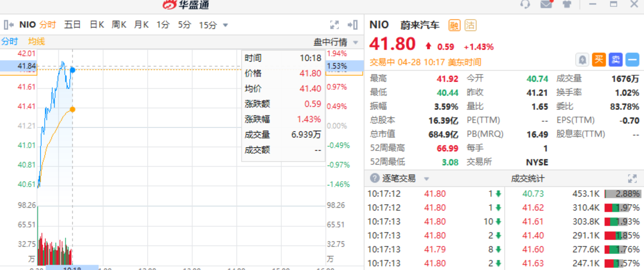The width and height of the screenshot is (644, 270).
Task: Click the 委比 value 83.78%
Action: tap(625, 107)
